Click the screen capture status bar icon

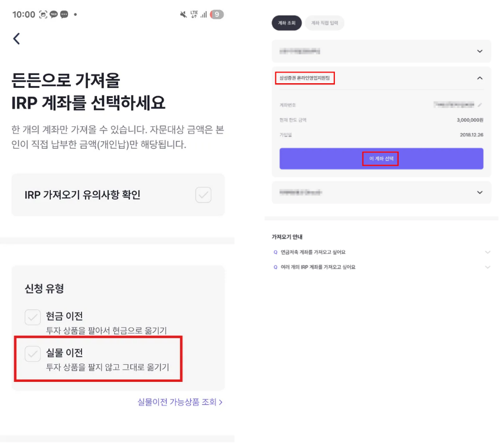(x=43, y=15)
